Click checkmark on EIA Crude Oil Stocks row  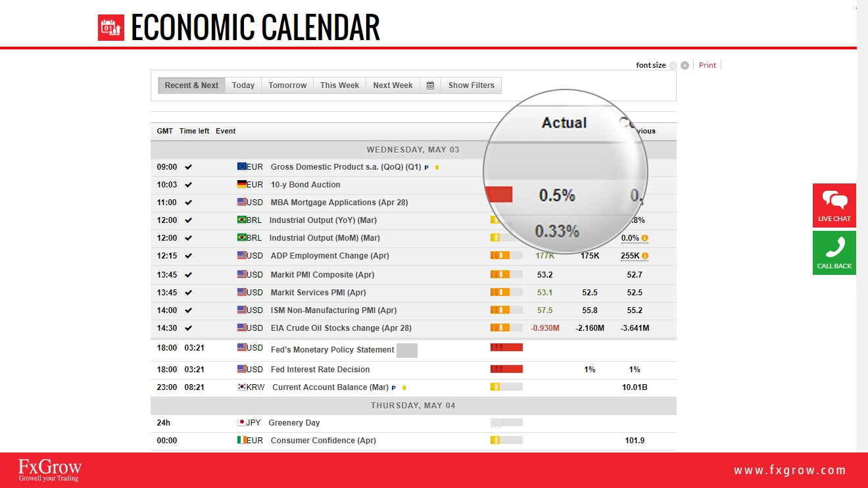189,328
